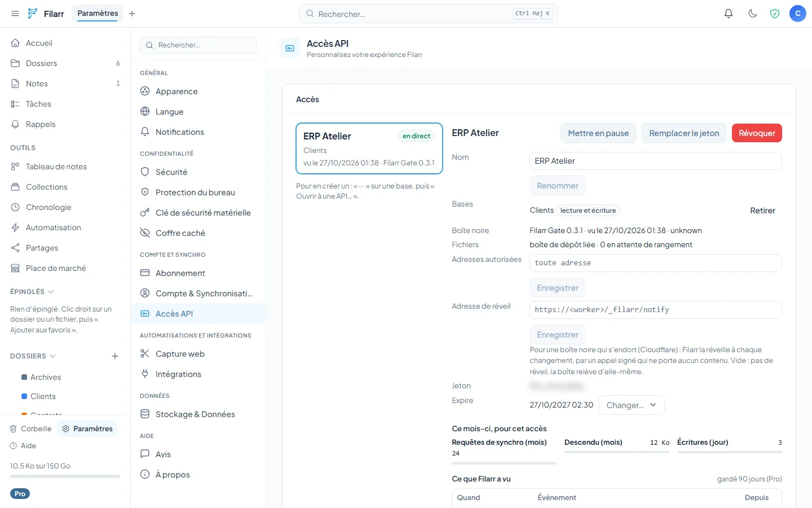
Task: Open the notifications bell icon
Action: click(729, 14)
